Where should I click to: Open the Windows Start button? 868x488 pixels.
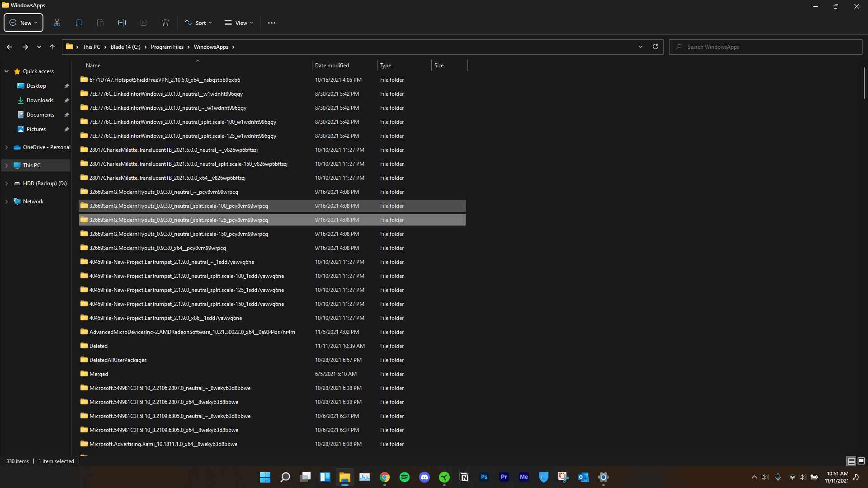pos(265,477)
